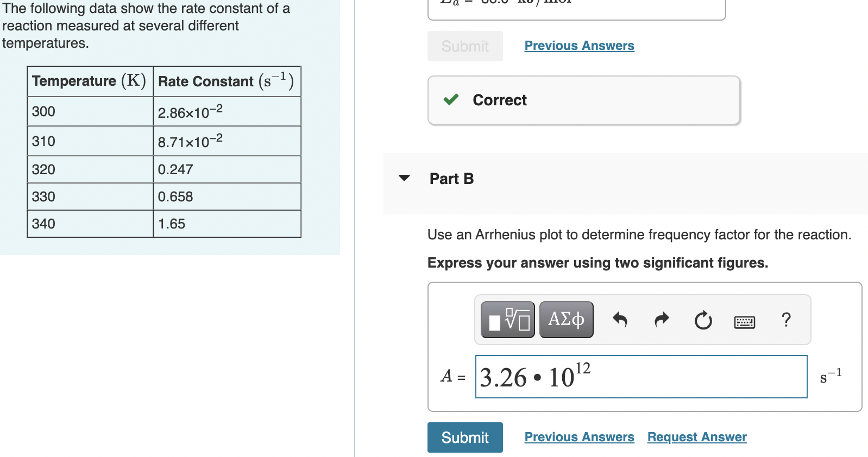This screenshot has height=457, width=868.
Task: Submit the frequency factor answer
Action: [464, 437]
